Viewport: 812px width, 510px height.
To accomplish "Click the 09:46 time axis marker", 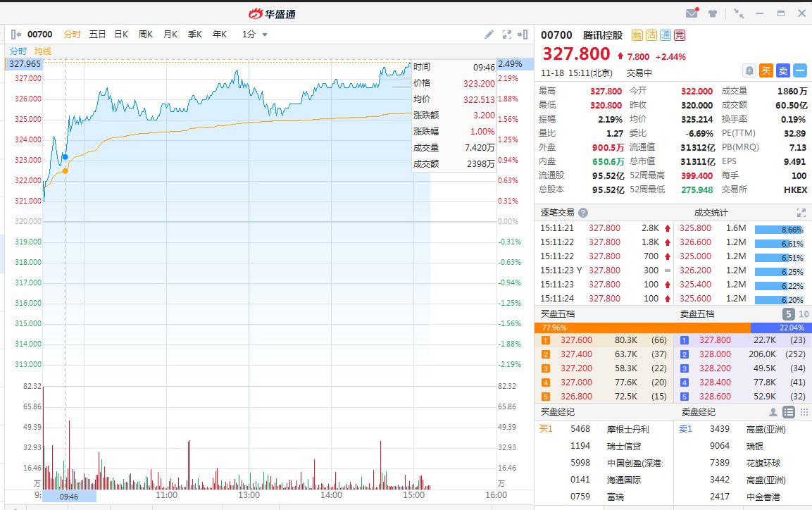I will (x=69, y=496).
